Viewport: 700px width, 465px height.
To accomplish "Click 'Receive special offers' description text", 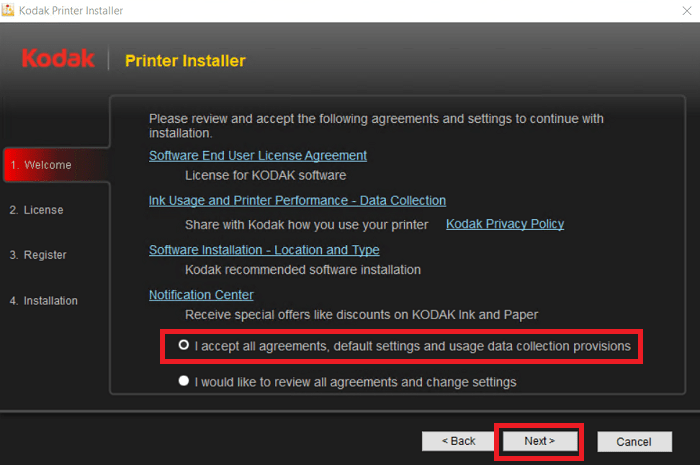I will click(x=362, y=315).
